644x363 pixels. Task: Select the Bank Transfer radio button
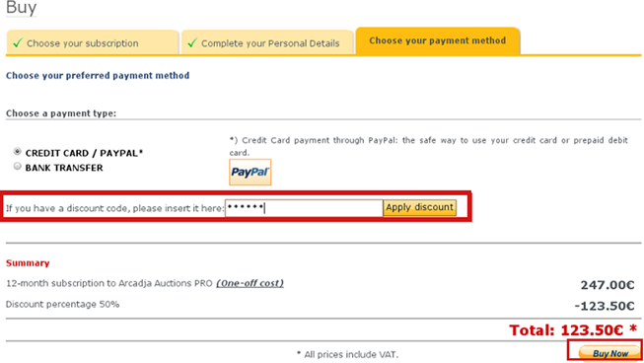point(17,166)
